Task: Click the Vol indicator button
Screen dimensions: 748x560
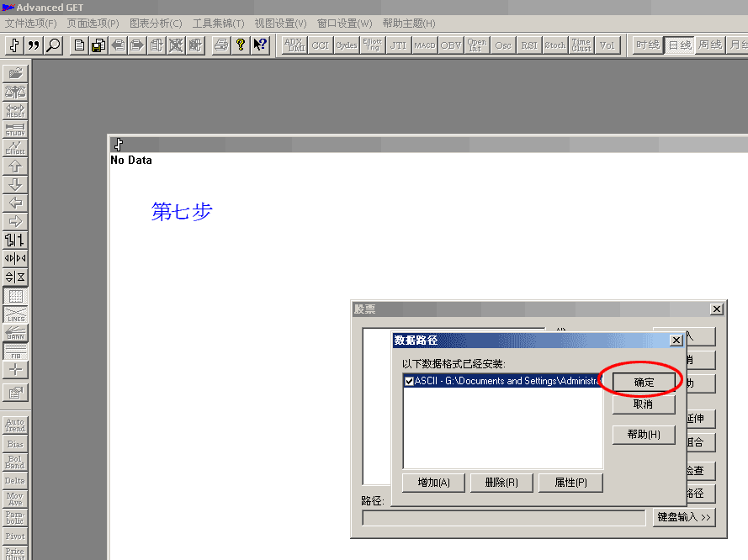Action: pos(607,45)
